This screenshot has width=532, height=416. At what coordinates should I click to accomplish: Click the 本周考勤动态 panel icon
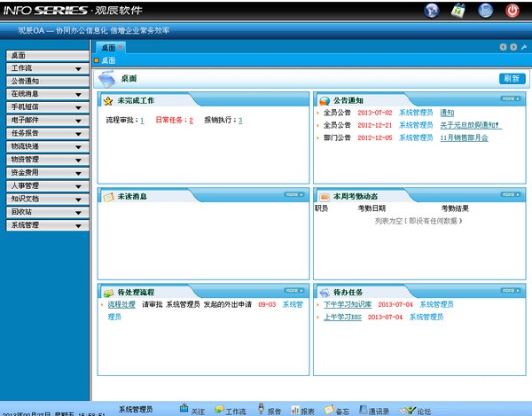325,196
